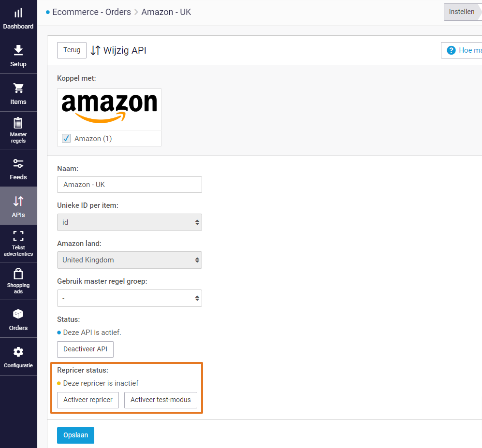Open the Unieke ID per item dropdown

130,222
